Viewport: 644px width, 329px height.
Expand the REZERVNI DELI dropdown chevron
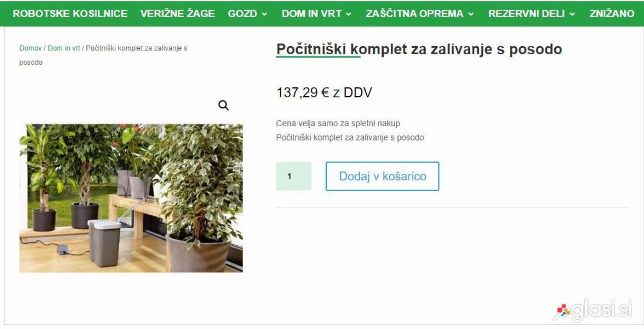[572, 14]
